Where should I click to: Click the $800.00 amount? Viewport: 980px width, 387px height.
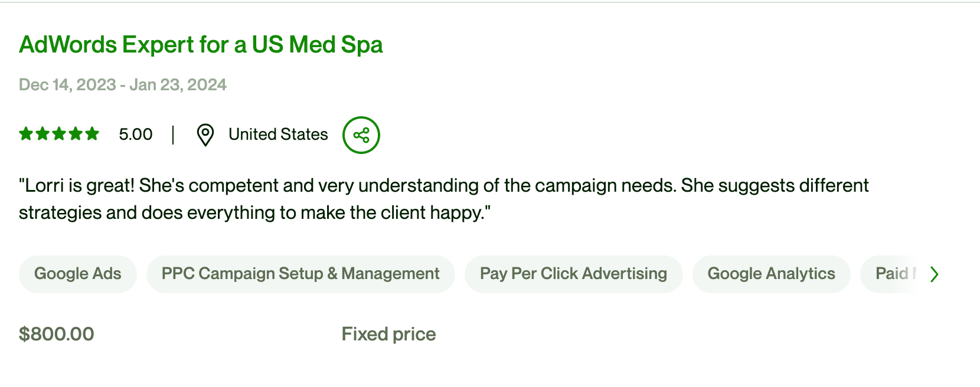57,334
